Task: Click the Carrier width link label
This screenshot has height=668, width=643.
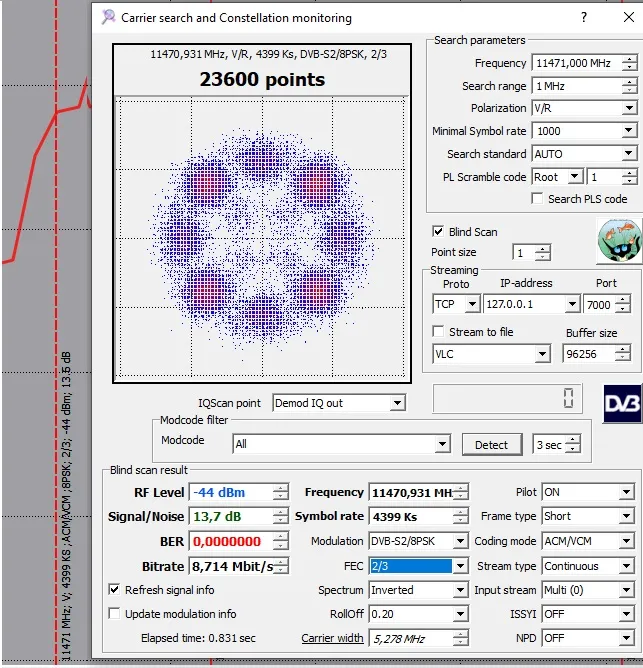Action: tap(332, 638)
